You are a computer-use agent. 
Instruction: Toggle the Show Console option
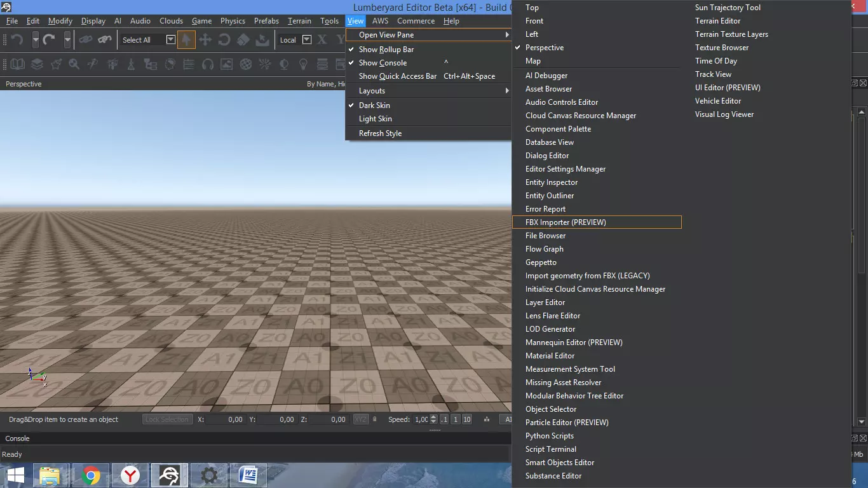click(383, 63)
